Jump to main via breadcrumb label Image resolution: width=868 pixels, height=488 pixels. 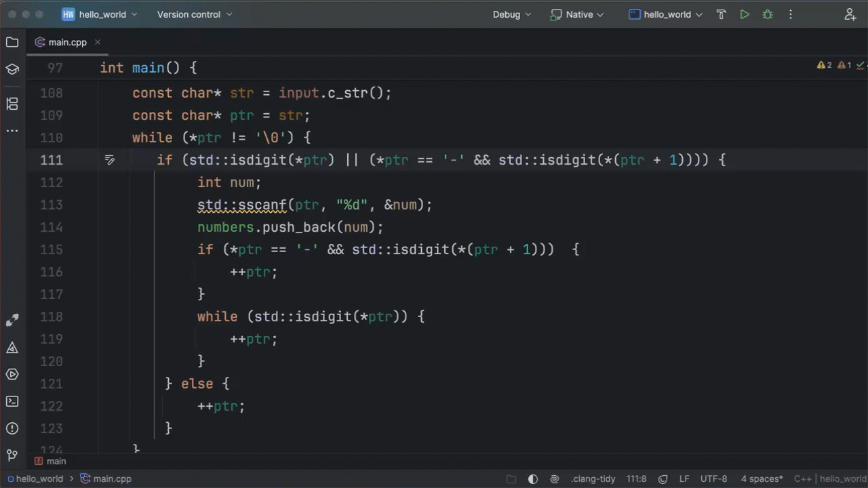(56, 461)
